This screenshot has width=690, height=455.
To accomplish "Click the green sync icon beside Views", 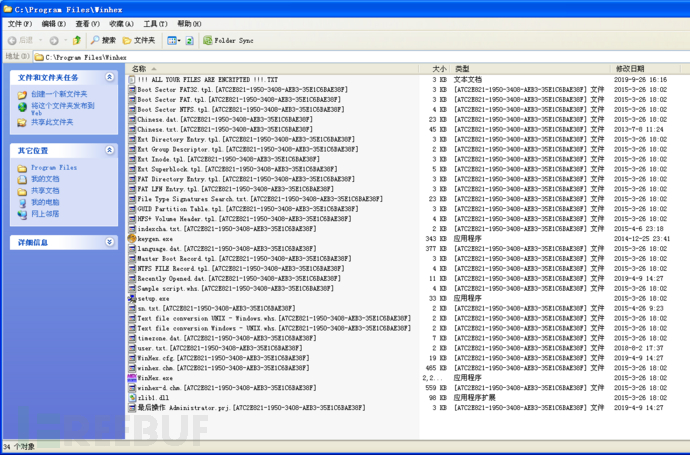I will coord(190,40).
